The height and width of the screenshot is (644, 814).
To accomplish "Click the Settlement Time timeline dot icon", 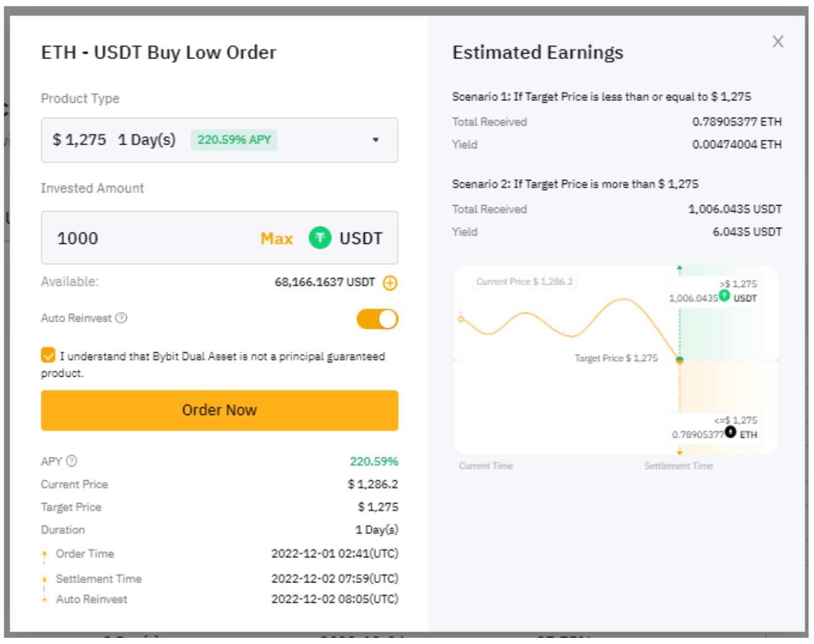I will 44,579.
